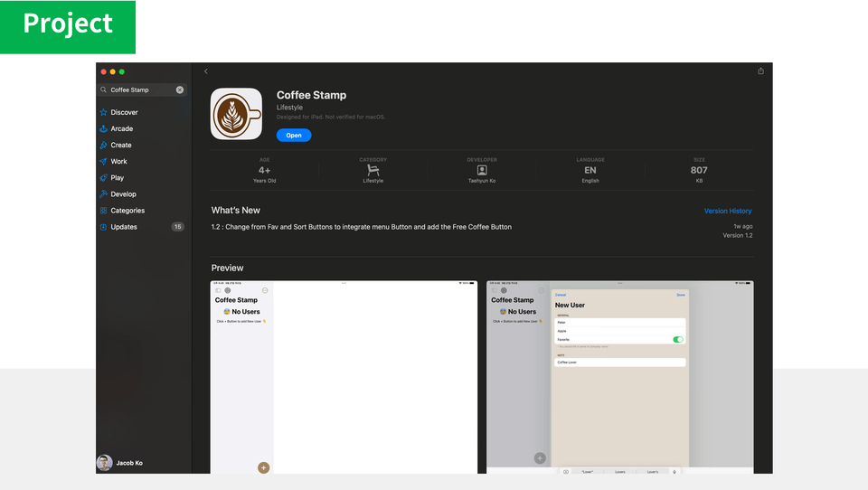The height and width of the screenshot is (490, 868).
Task: Go to the Play section
Action: pos(117,178)
